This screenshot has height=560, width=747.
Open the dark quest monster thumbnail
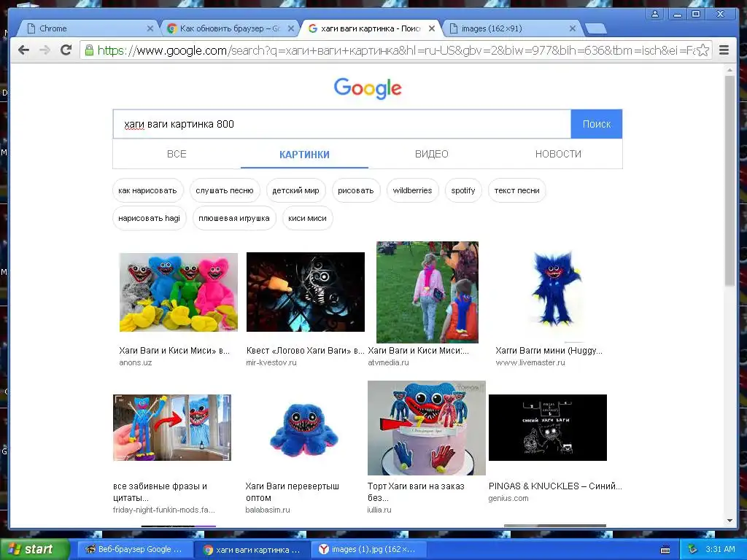coord(306,292)
